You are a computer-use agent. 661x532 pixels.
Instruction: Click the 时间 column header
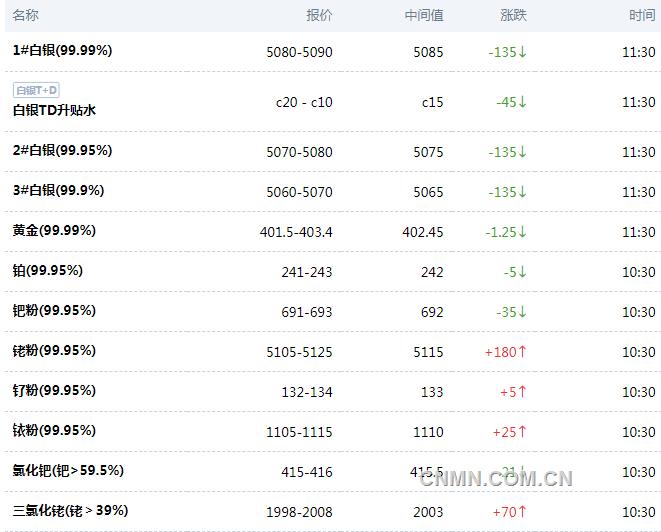642,15
